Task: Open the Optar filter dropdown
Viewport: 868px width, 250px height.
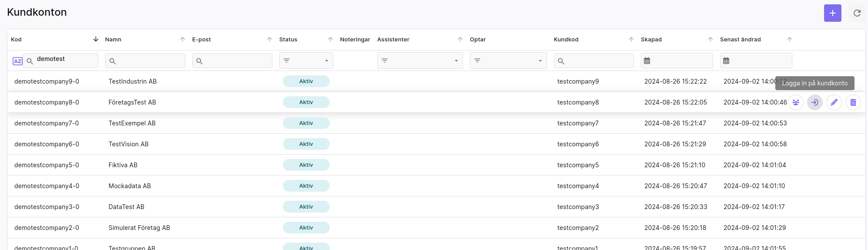Action: point(508,61)
